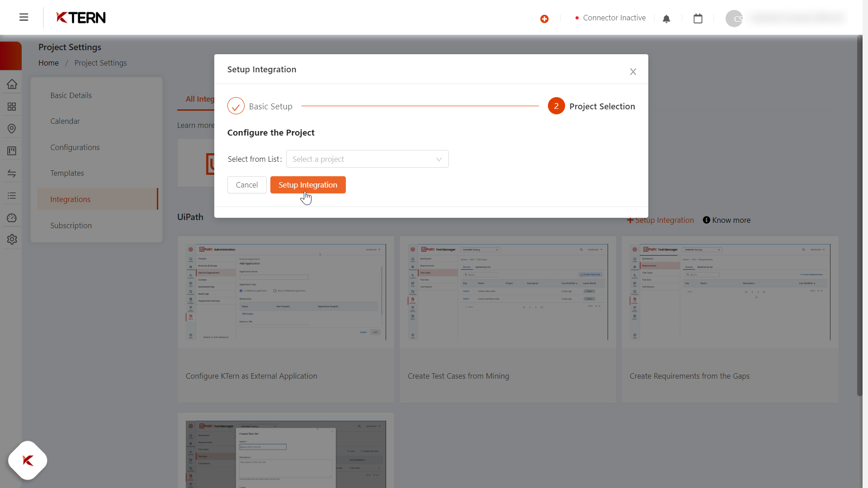This screenshot has height=488, width=868.
Task: Go to Home breadcrumb
Action: [x=48, y=63]
